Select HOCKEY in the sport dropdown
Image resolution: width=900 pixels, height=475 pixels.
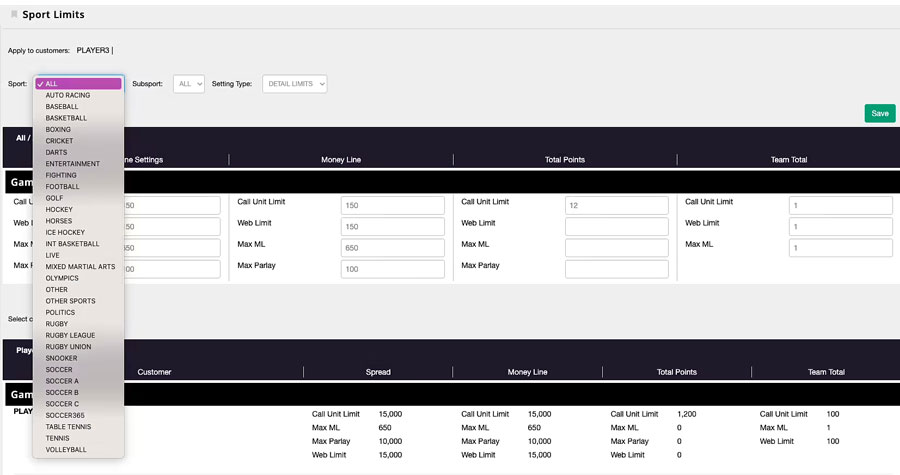tap(59, 210)
